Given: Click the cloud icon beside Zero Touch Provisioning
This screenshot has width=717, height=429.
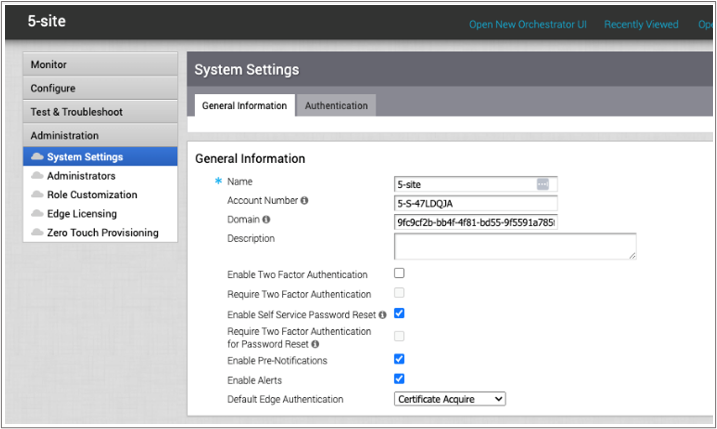Looking at the screenshot, I should click(38, 233).
